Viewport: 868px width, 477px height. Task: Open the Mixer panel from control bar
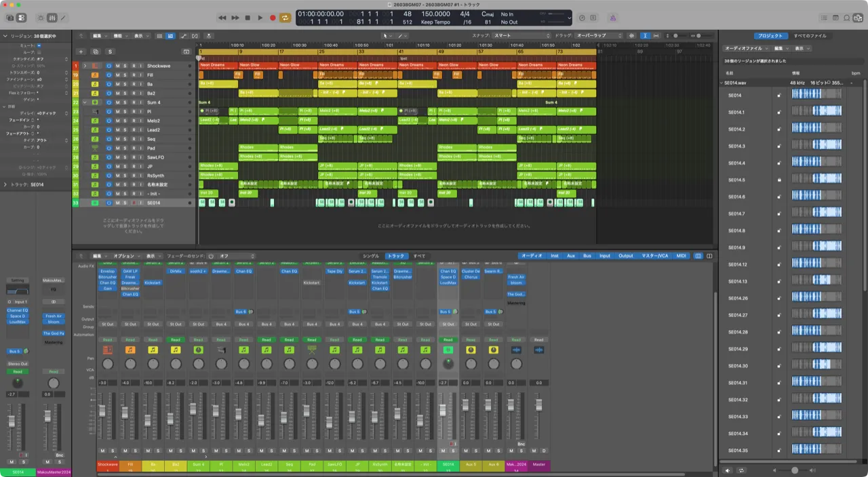(52, 18)
